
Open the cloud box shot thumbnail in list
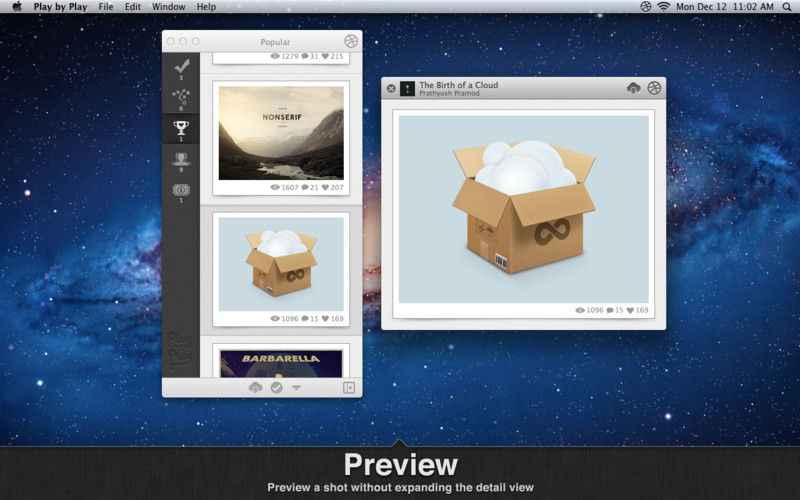tap(281, 264)
